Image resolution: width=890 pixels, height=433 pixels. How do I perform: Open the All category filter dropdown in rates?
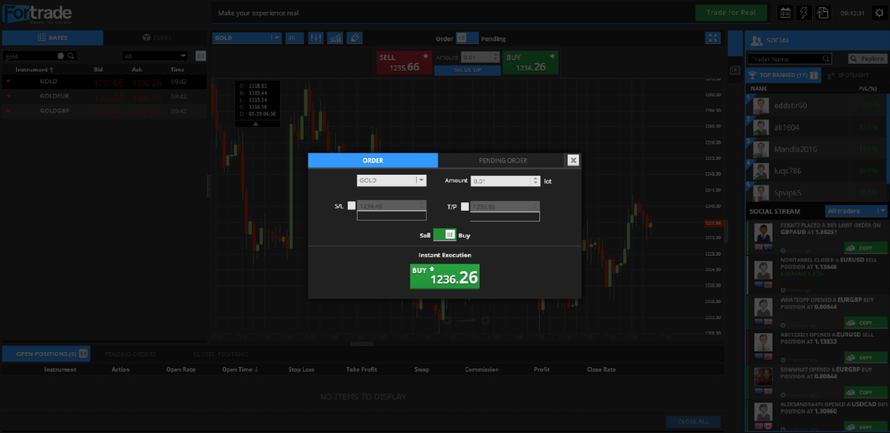pos(154,56)
